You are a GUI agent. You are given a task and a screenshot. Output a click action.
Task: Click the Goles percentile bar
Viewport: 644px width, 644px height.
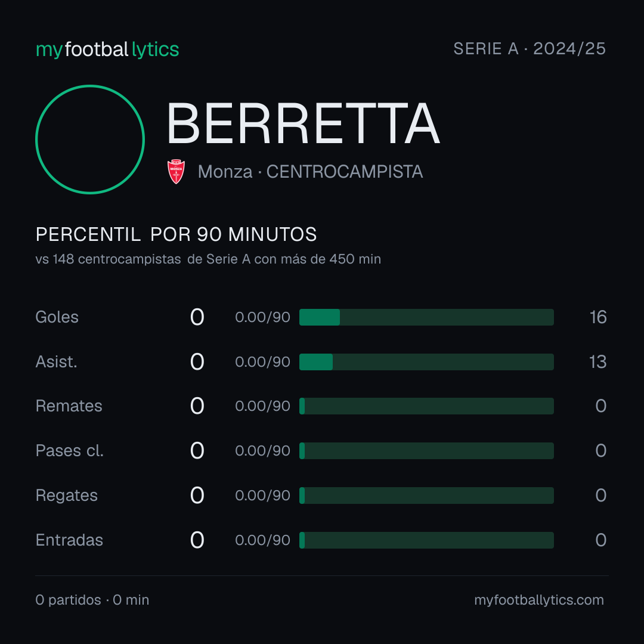tap(426, 317)
